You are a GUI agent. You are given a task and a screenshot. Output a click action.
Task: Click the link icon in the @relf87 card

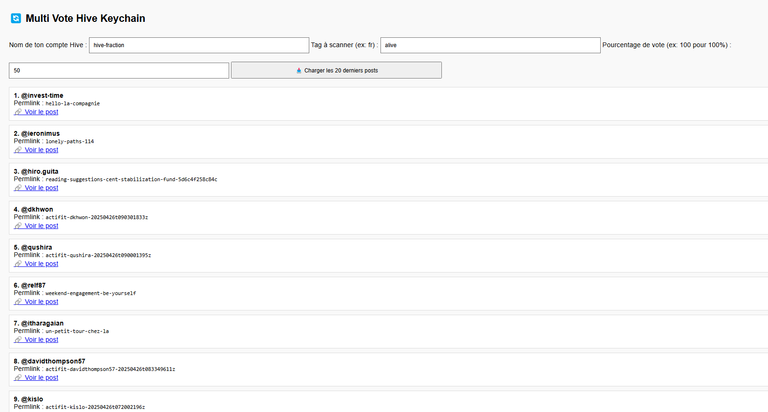[x=18, y=302]
